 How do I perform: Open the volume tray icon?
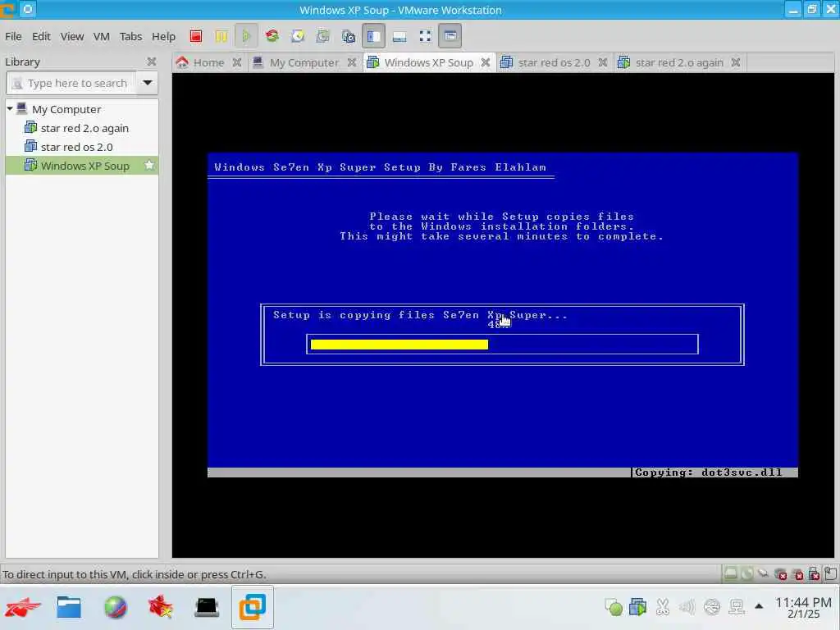687,607
